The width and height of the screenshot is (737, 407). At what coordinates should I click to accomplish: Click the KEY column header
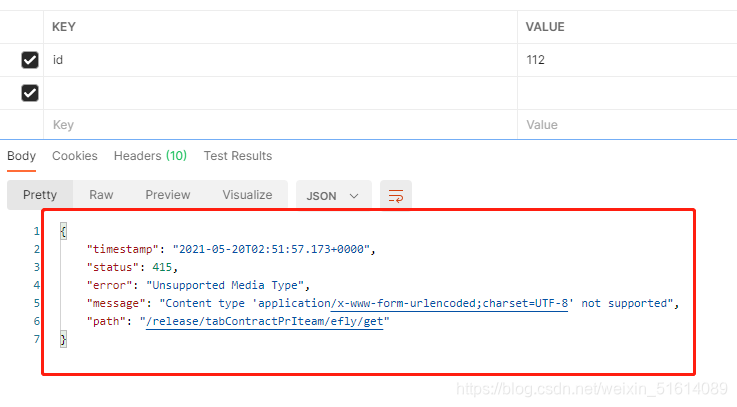point(63,27)
